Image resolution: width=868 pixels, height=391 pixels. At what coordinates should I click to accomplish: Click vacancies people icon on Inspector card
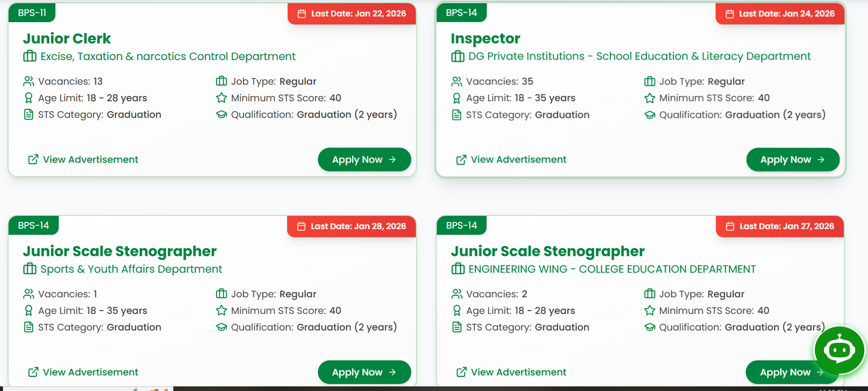[457, 81]
